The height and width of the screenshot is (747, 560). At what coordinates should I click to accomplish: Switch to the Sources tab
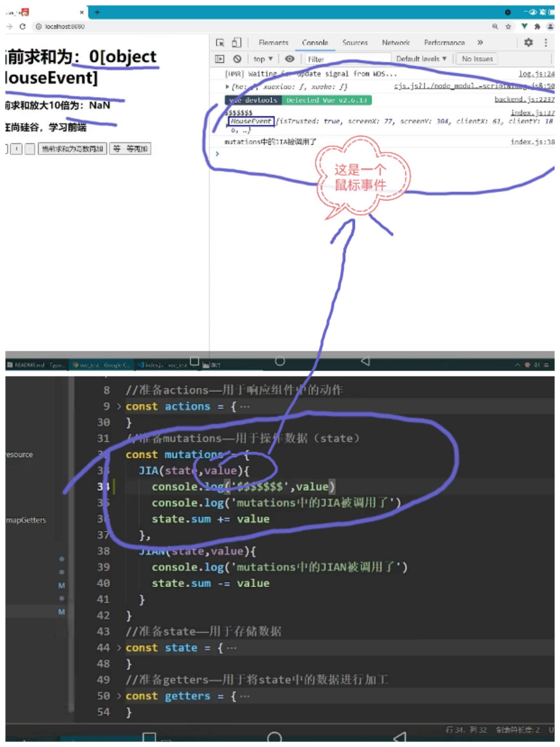355,43
